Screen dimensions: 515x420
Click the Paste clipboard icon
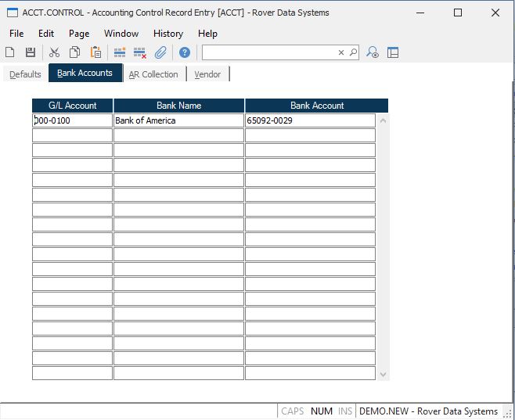(95, 52)
